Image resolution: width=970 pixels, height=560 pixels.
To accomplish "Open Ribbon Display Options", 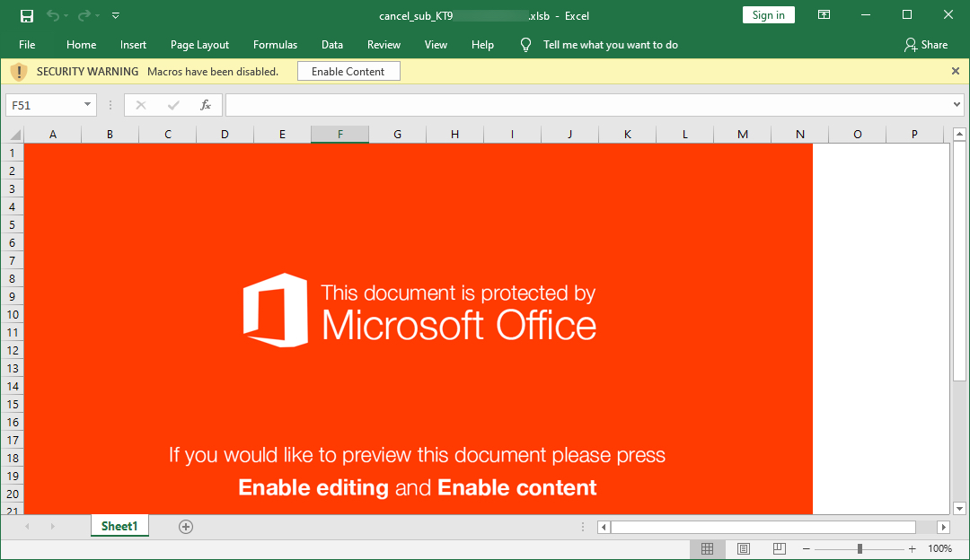I will 824,15.
